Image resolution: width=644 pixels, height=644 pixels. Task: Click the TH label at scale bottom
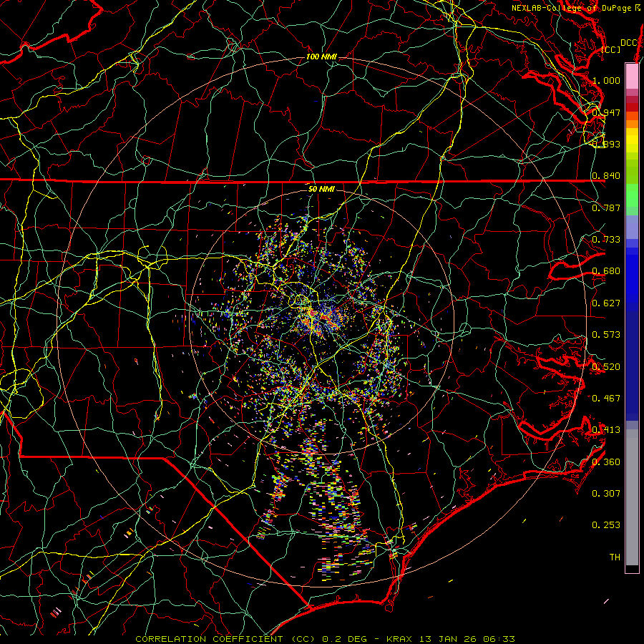615,557
